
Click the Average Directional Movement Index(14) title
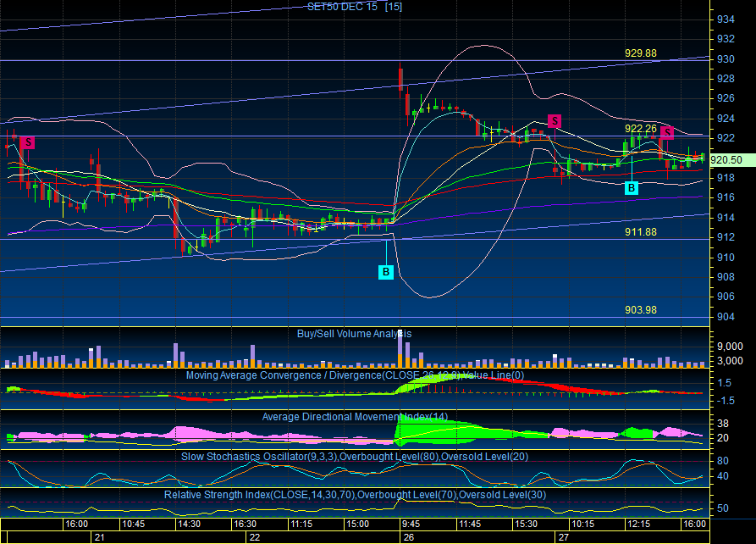pos(355,417)
